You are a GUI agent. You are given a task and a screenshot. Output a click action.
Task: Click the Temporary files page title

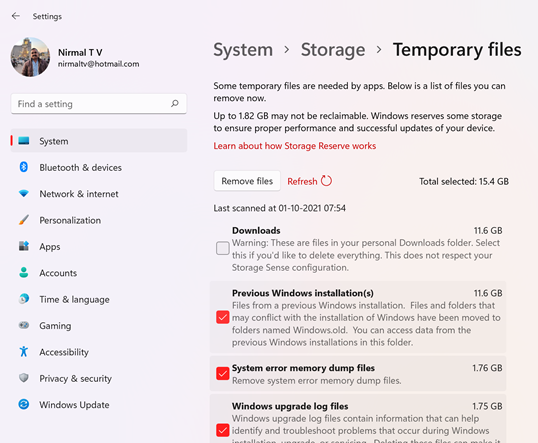click(457, 50)
